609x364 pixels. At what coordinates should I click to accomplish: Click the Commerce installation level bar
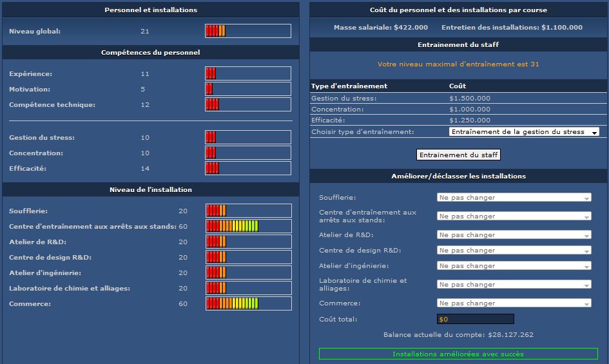[249, 303]
